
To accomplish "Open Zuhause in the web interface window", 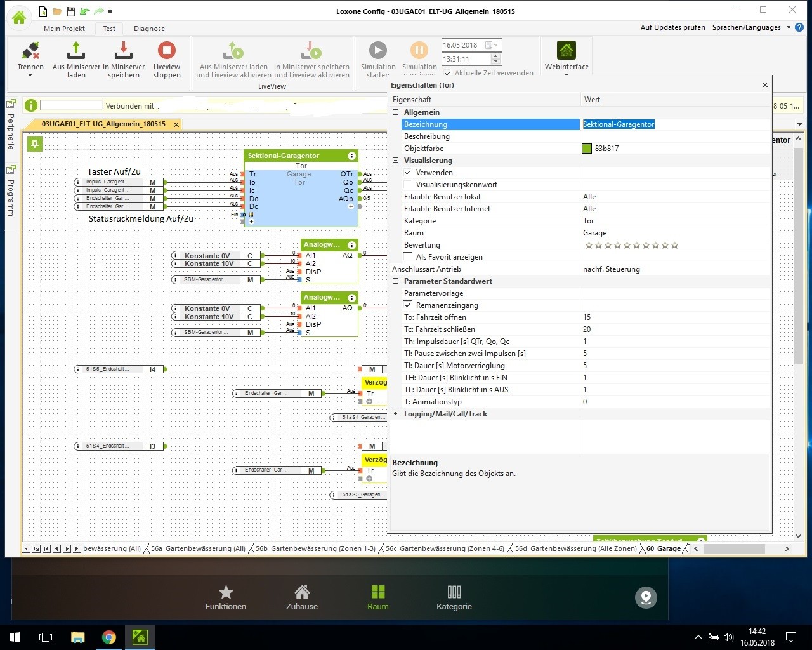I will tap(302, 597).
